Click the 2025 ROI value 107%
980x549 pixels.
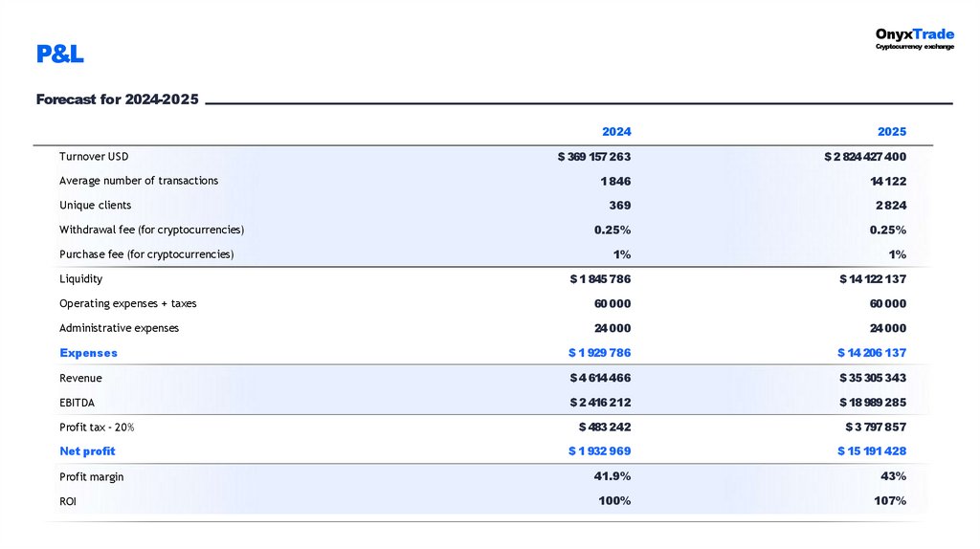pos(890,501)
